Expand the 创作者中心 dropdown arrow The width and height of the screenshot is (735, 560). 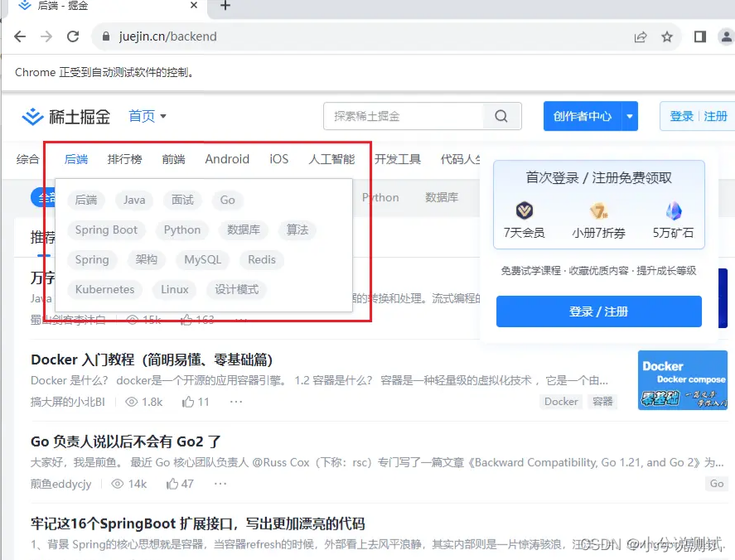click(x=630, y=116)
